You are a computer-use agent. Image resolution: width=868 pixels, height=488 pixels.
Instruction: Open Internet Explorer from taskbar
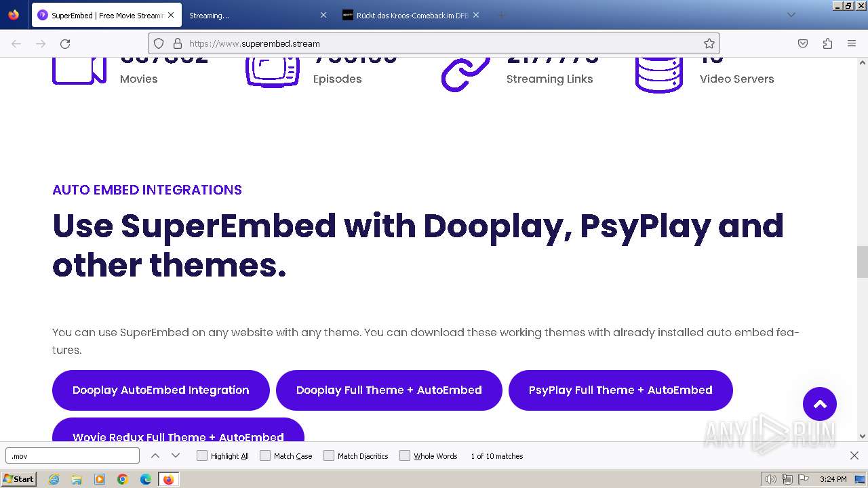click(x=54, y=479)
